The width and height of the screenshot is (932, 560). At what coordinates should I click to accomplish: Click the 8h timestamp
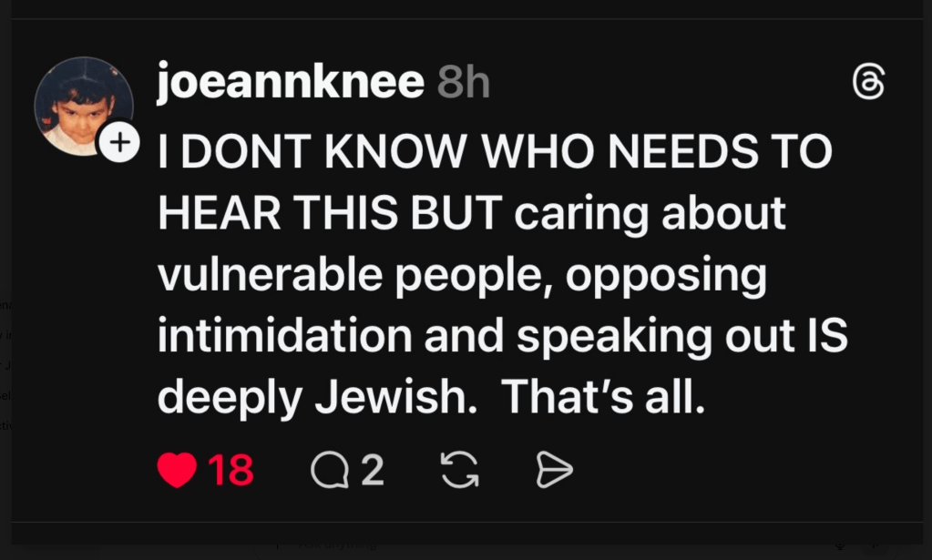coord(464,85)
